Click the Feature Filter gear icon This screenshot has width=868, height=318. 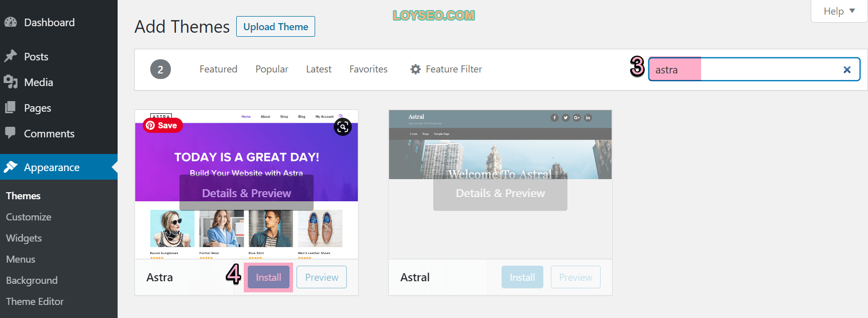point(415,69)
